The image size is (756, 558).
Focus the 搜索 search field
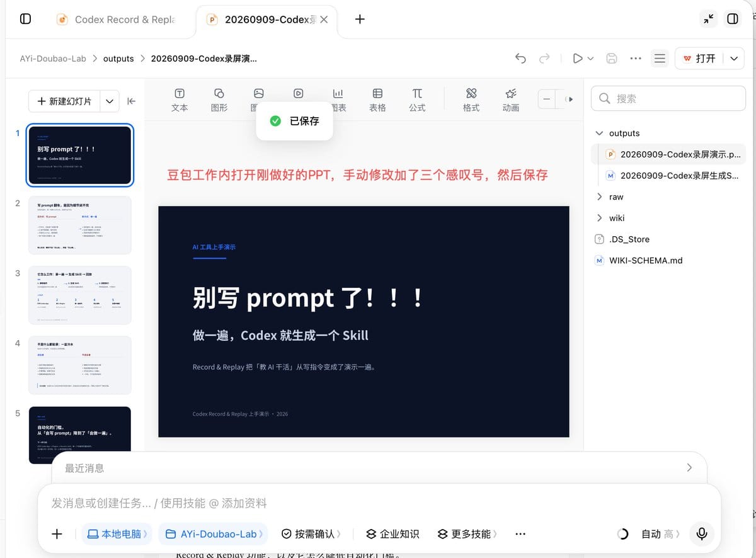[668, 99]
